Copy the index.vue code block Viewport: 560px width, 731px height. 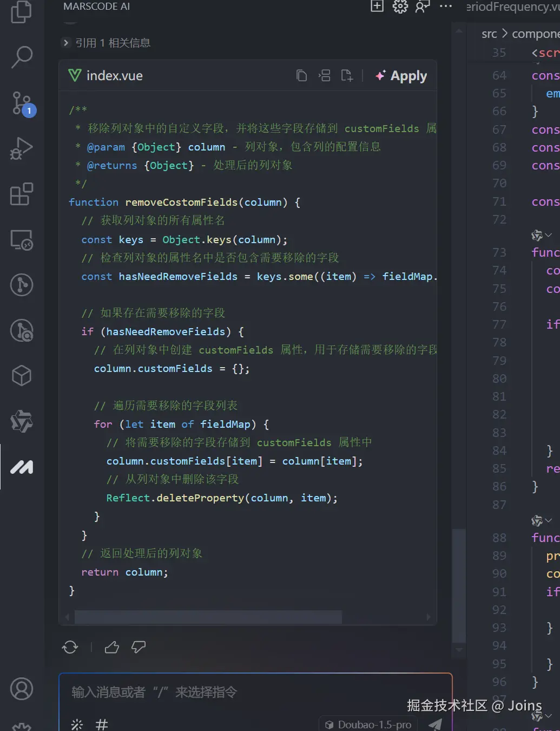302,76
